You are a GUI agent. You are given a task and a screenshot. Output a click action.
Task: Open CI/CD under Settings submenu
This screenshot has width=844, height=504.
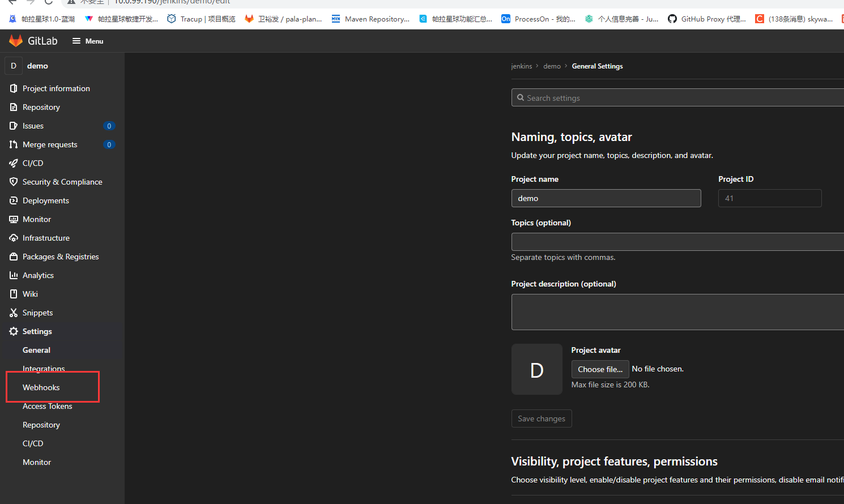pos(33,443)
